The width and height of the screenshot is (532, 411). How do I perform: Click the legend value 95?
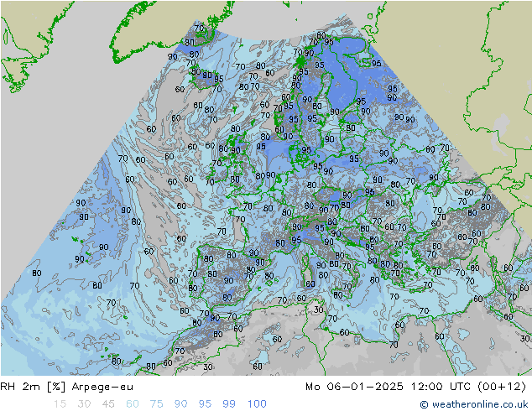click(x=205, y=404)
